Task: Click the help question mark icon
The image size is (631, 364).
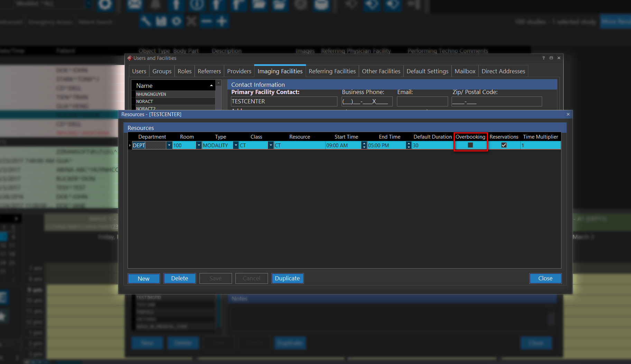Action: pos(544,58)
